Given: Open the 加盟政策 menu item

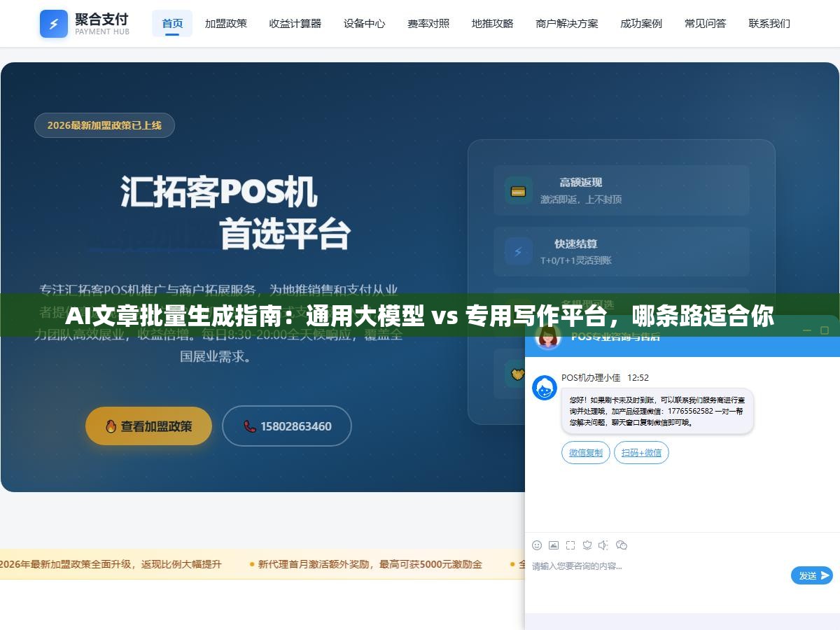Looking at the screenshot, I should [x=226, y=23].
